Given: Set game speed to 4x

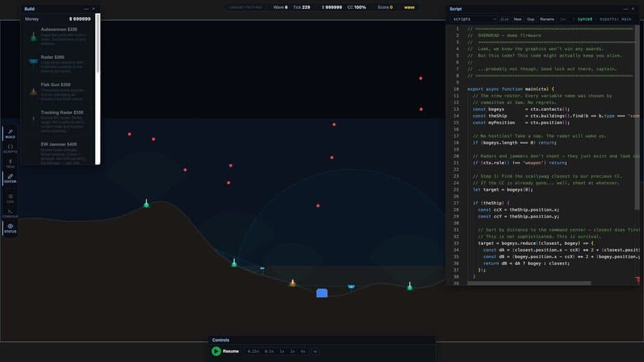Looking at the screenshot, I should [303, 351].
